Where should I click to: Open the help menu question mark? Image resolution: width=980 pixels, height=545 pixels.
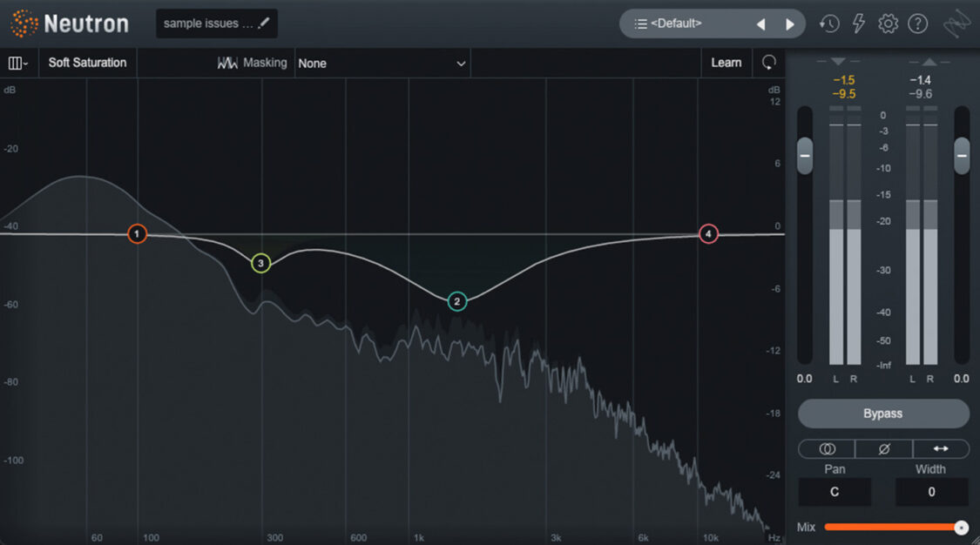click(x=917, y=24)
